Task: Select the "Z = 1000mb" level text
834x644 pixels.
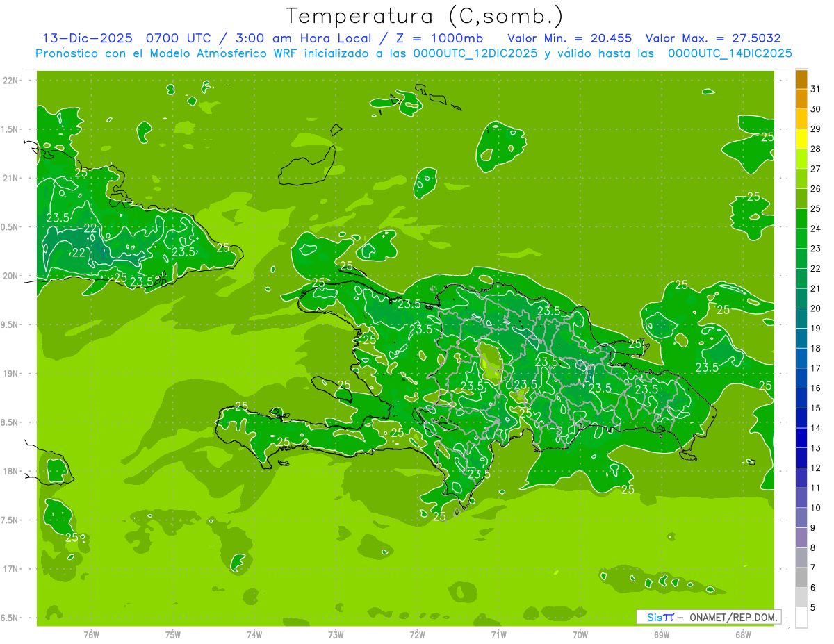Action: tap(441, 38)
